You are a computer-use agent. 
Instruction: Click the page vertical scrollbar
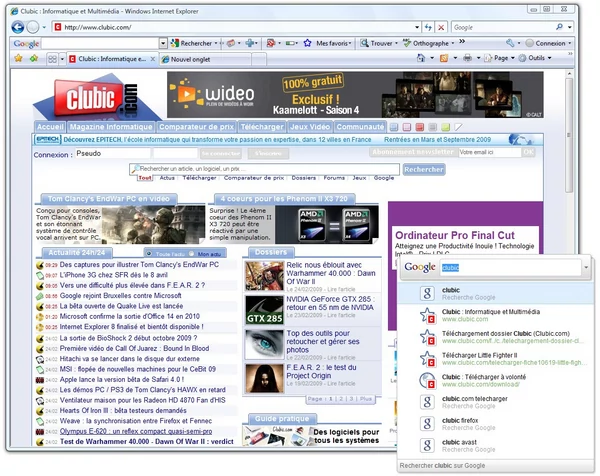click(x=569, y=134)
